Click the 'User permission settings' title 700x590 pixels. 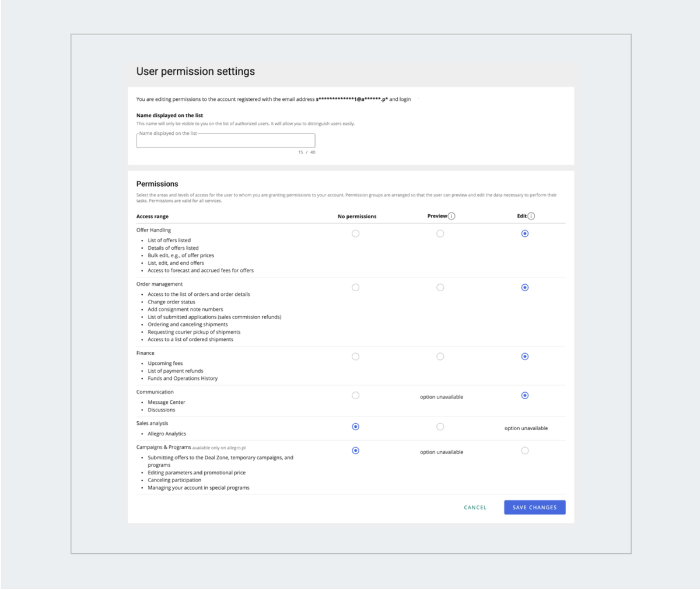tap(195, 71)
